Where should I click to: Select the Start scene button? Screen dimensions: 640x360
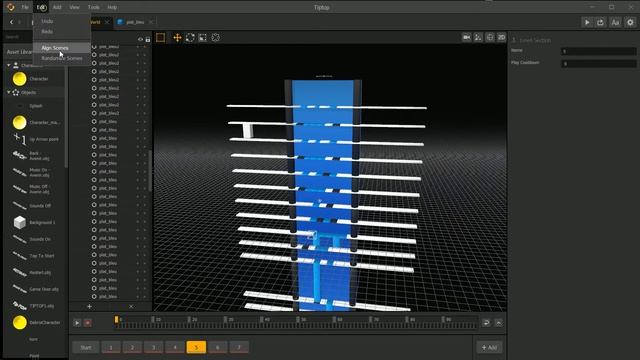point(86,347)
